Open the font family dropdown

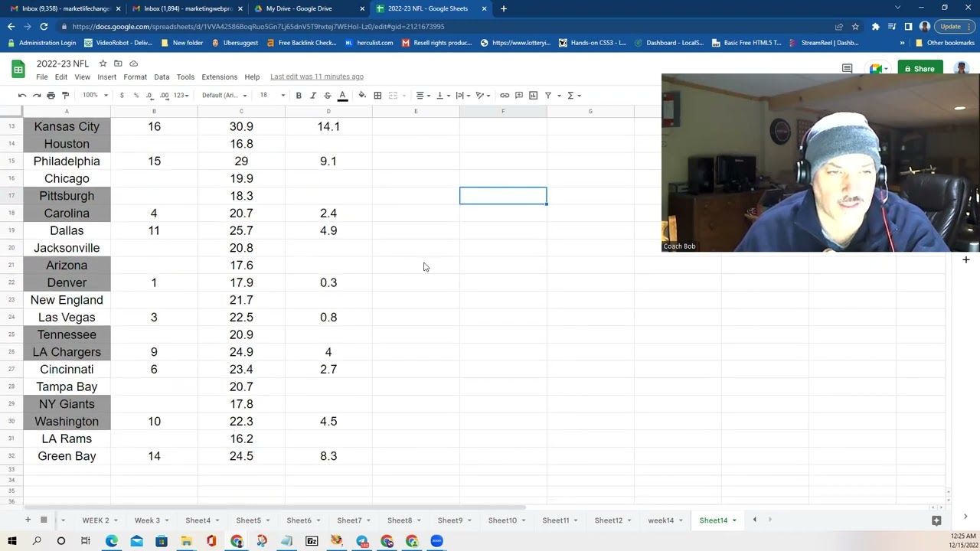(224, 95)
